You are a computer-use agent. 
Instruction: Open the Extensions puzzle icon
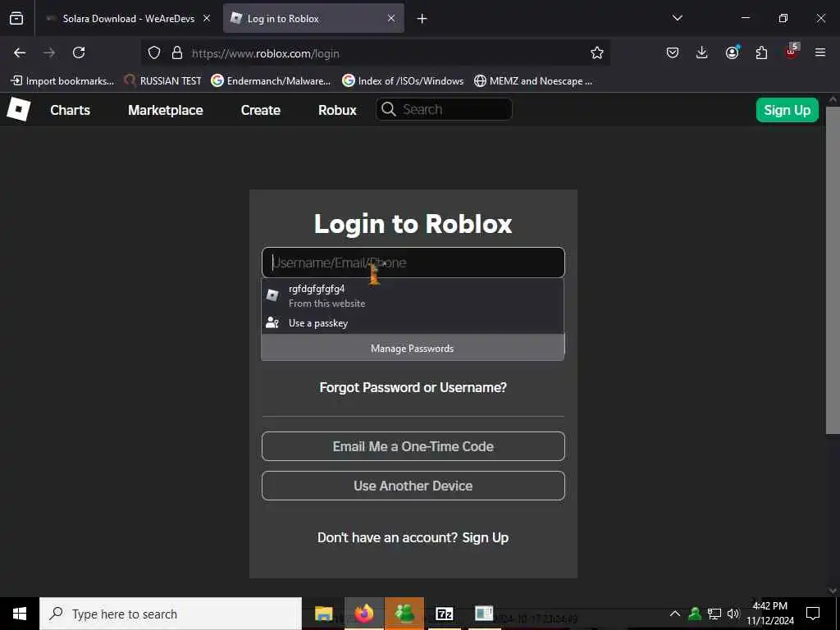click(761, 52)
